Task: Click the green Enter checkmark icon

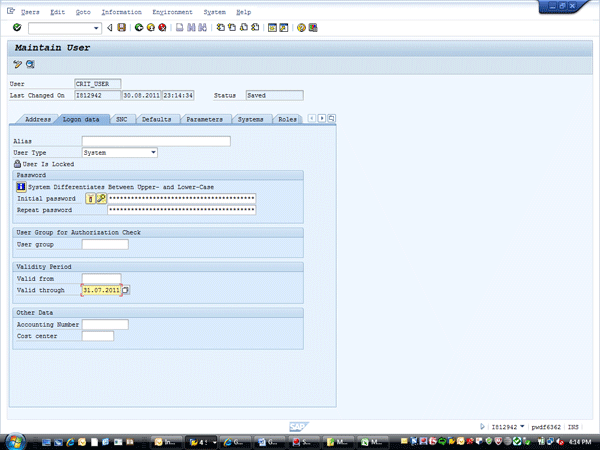Action: [x=17, y=27]
